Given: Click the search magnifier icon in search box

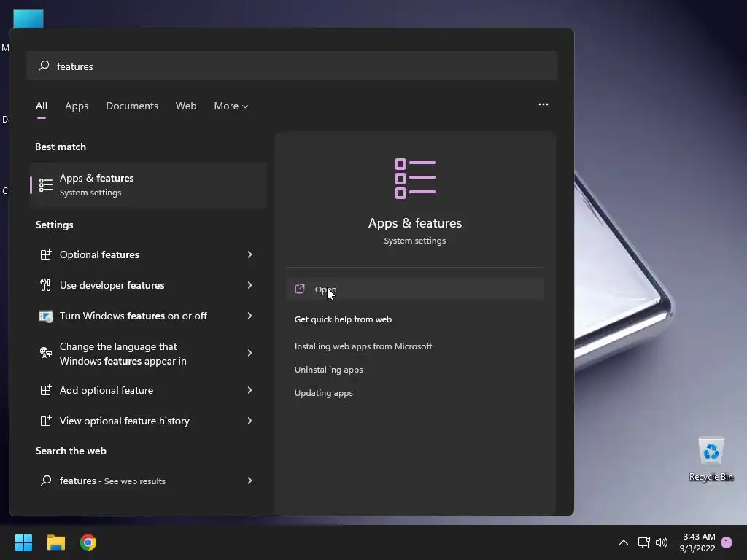Looking at the screenshot, I should [x=44, y=65].
